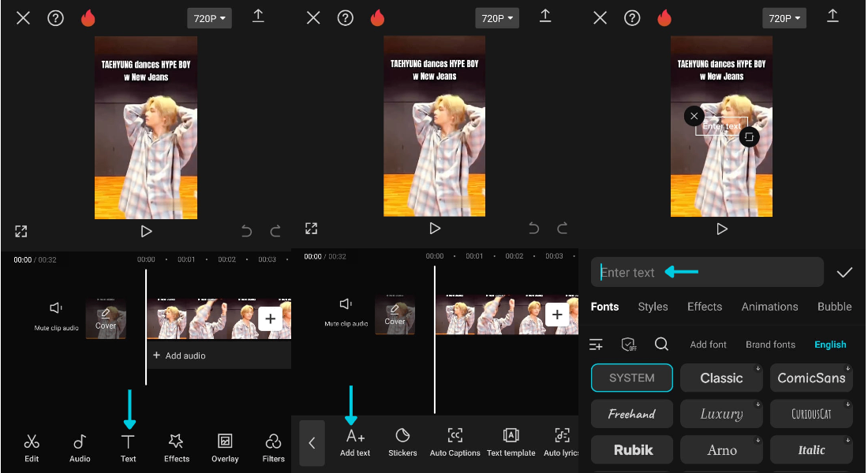The height and width of the screenshot is (473, 868).
Task: Select Brand fonts category
Action: click(770, 345)
